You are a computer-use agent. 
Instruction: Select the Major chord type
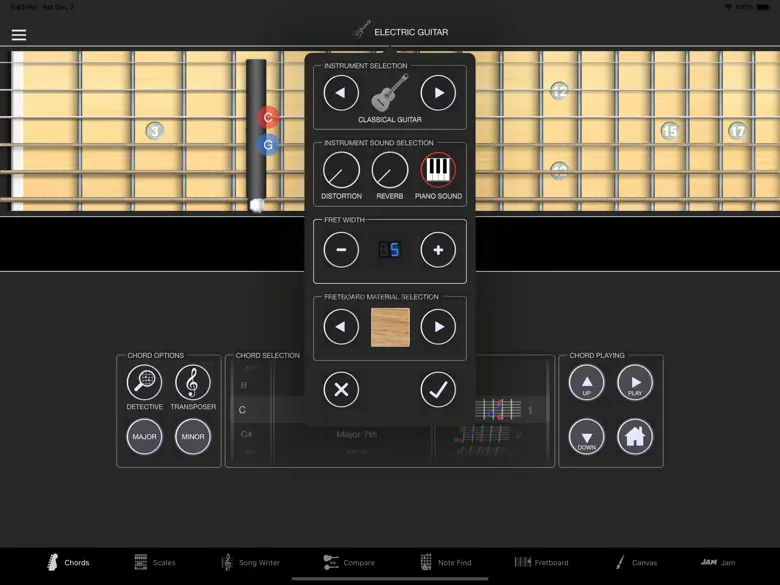(144, 437)
